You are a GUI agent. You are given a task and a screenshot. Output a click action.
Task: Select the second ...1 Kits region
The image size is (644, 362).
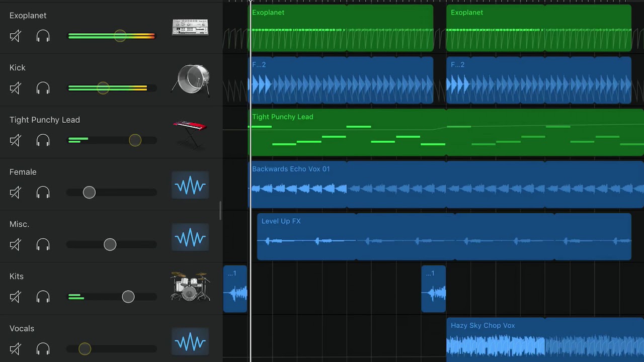pos(434,289)
